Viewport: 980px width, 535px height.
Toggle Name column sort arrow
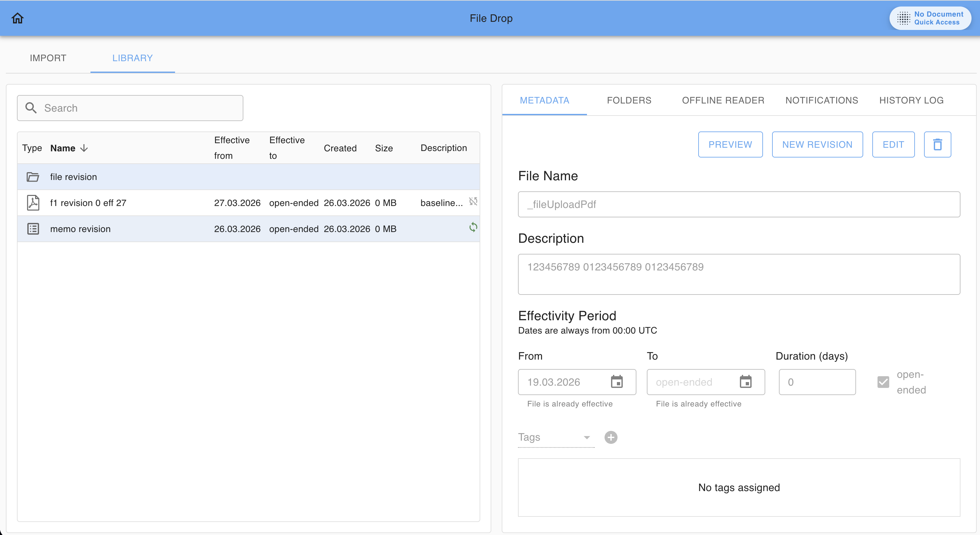84,148
